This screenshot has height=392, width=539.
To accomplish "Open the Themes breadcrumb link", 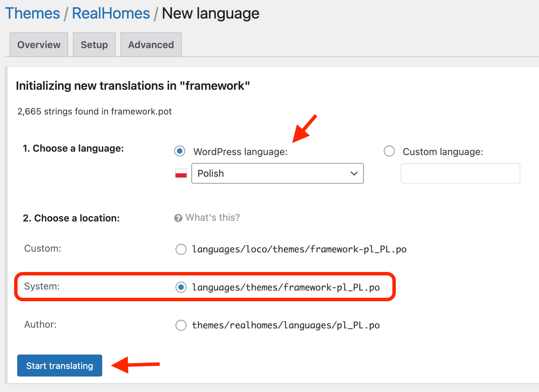I will [33, 13].
